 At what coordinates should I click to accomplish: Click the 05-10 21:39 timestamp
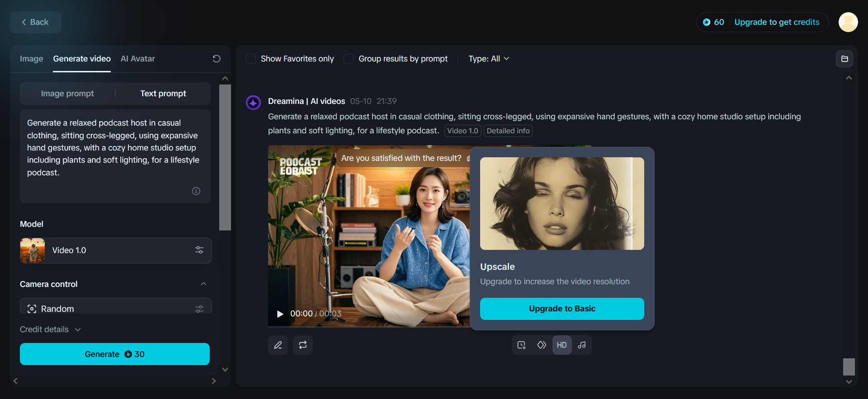coord(373,101)
